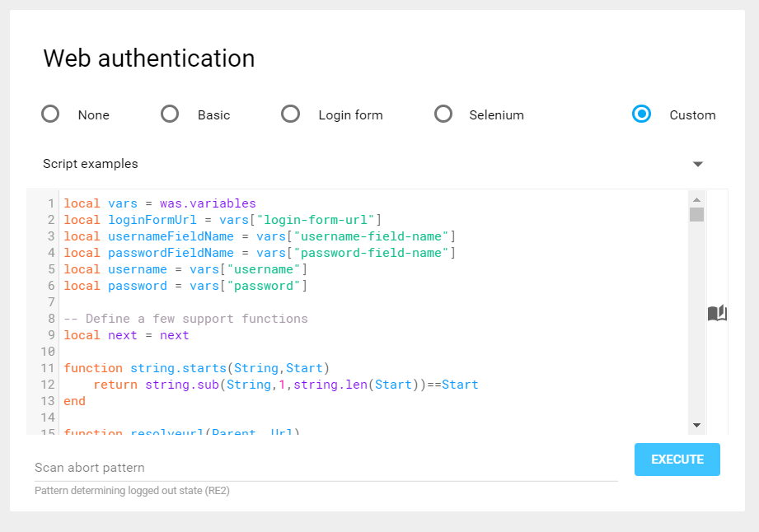The width and height of the screenshot is (759, 532).
Task: Expand the Script examples dropdown
Action: tap(697, 164)
